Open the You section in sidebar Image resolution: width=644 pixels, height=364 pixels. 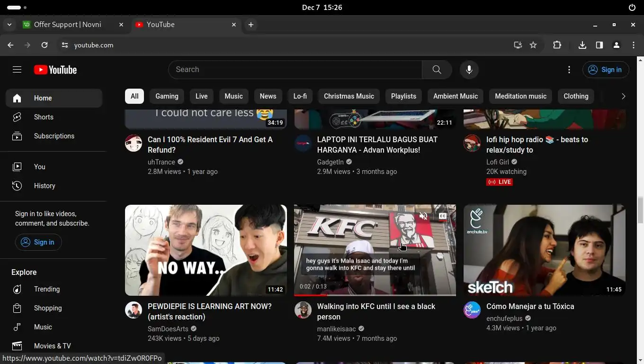[54, 167]
